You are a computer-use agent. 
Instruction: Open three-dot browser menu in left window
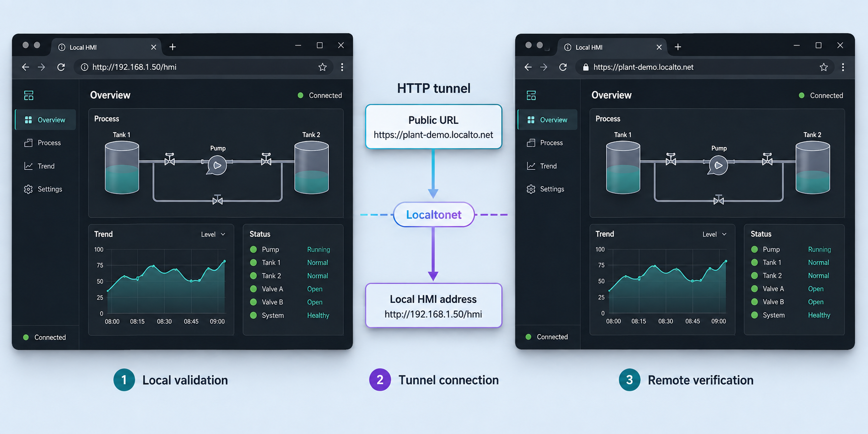click(x=342, y=67)
